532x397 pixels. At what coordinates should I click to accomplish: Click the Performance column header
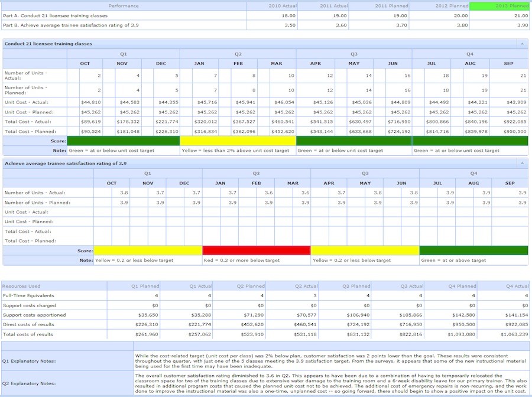[x=124, y=6]
